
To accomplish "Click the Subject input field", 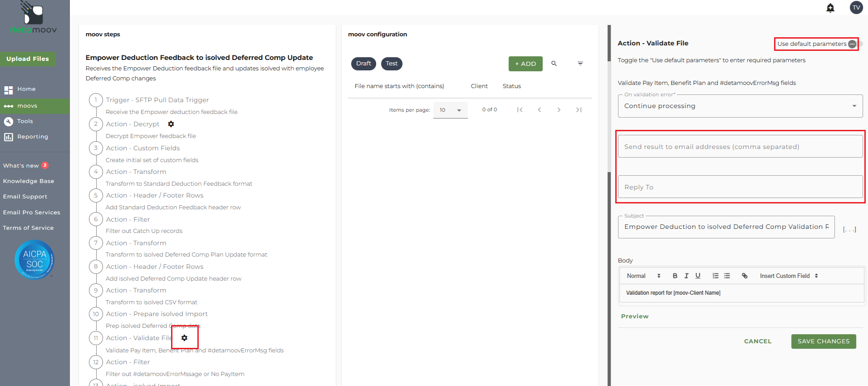I will click(x=726, y=227).
